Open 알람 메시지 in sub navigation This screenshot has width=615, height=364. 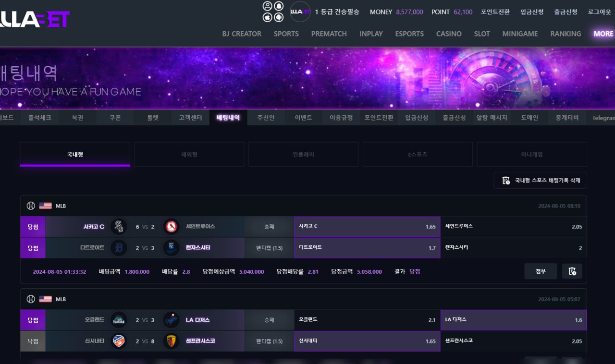point(492,118)
